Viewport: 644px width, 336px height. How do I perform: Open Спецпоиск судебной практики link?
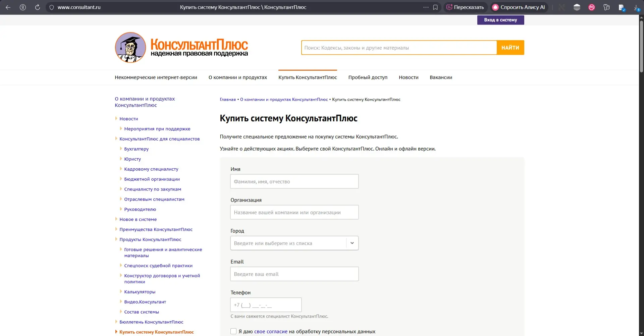click(x=158, y=266)
